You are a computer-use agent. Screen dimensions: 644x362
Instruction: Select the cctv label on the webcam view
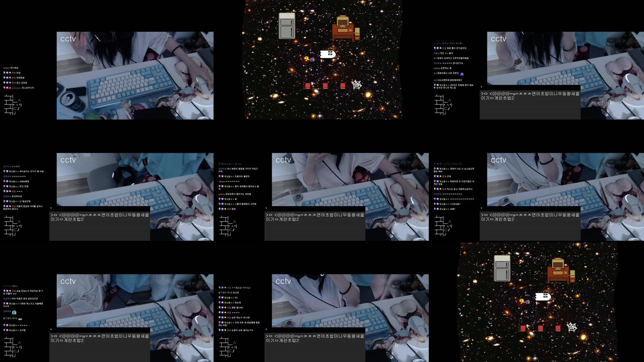pyautogui.click(x=67, y=38)
